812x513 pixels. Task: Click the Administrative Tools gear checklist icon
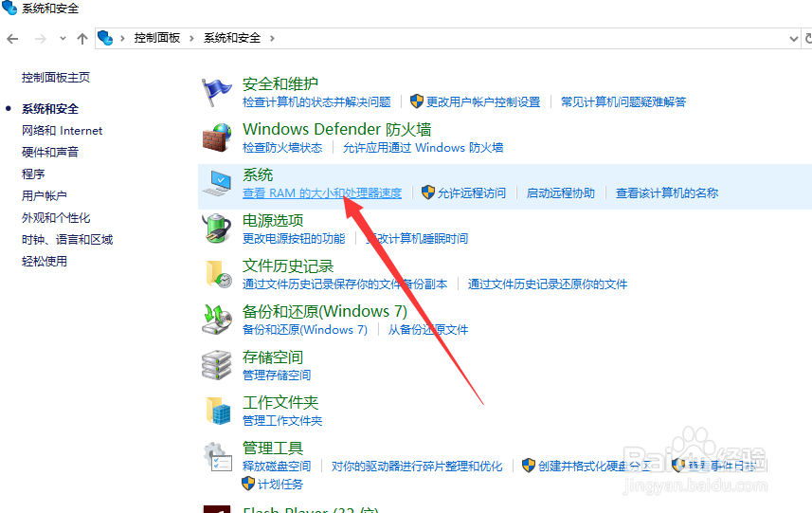coord(218,457)
